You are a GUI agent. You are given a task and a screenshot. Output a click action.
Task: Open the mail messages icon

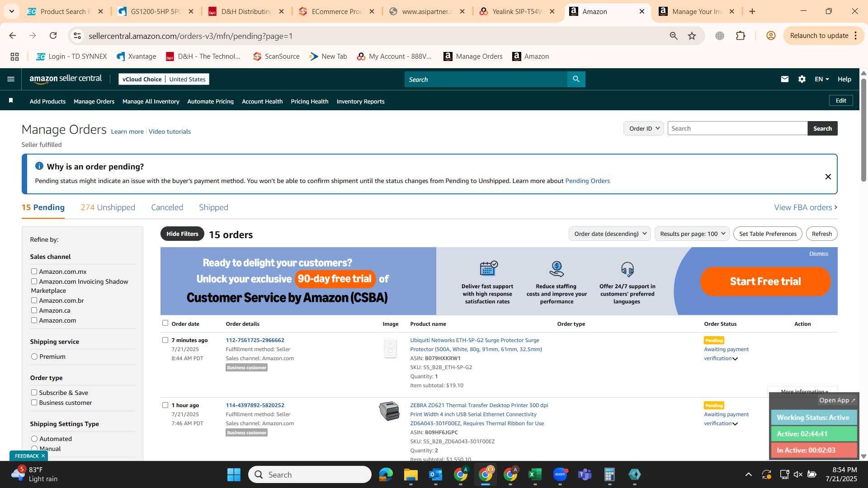[784, 79]
